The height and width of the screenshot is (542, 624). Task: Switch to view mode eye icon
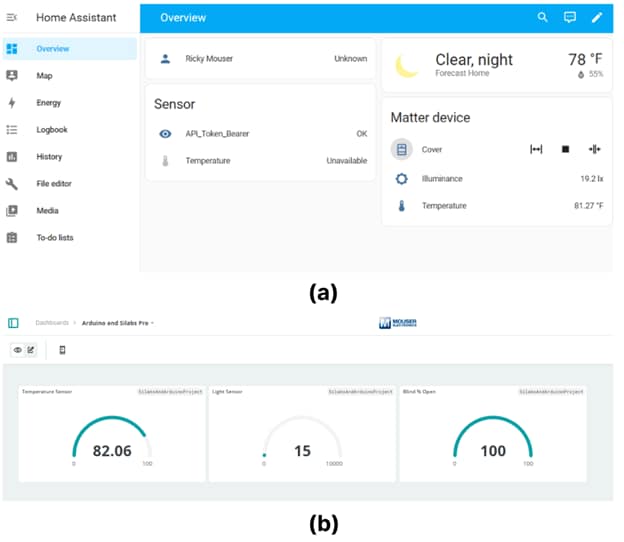18,350
